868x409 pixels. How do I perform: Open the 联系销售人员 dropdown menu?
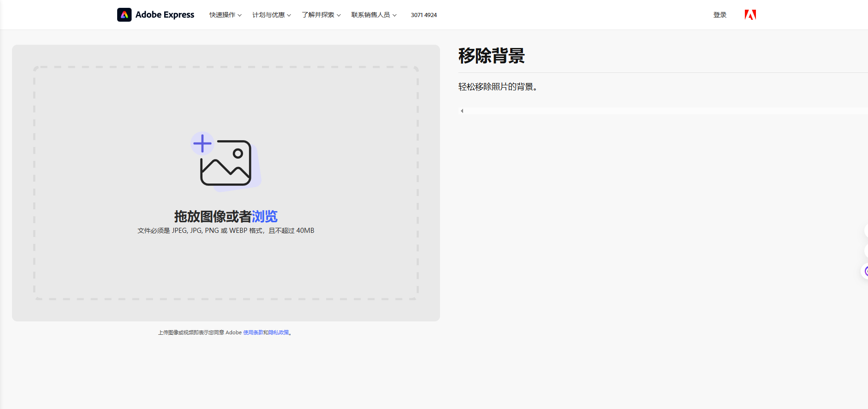click(x=374, y=15)
